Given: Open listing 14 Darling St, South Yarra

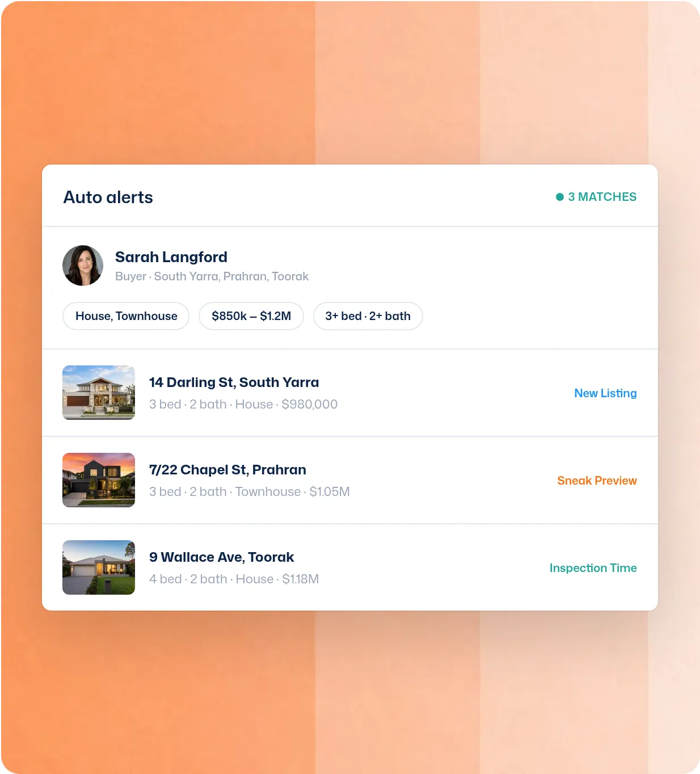Looking at the screenshot, I should pos(234,382).
